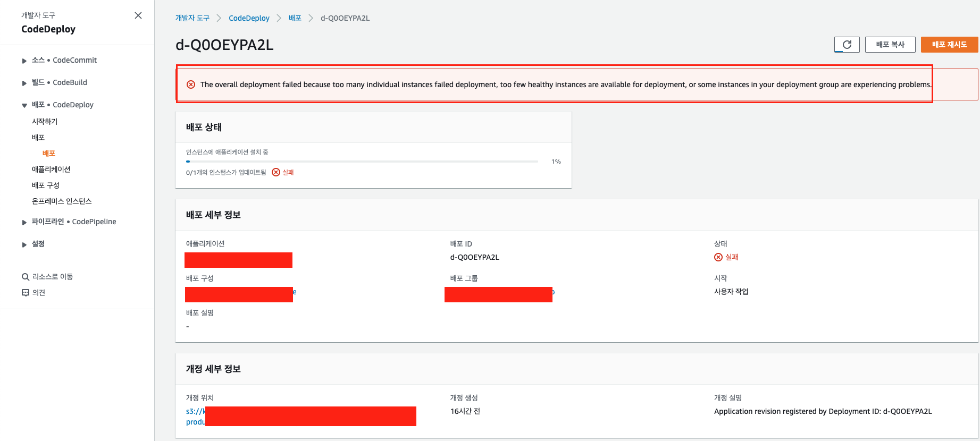Click the 배포 복사 button
Image resolution: width=980 pixels, height=441 pixels.
(890, 45)
